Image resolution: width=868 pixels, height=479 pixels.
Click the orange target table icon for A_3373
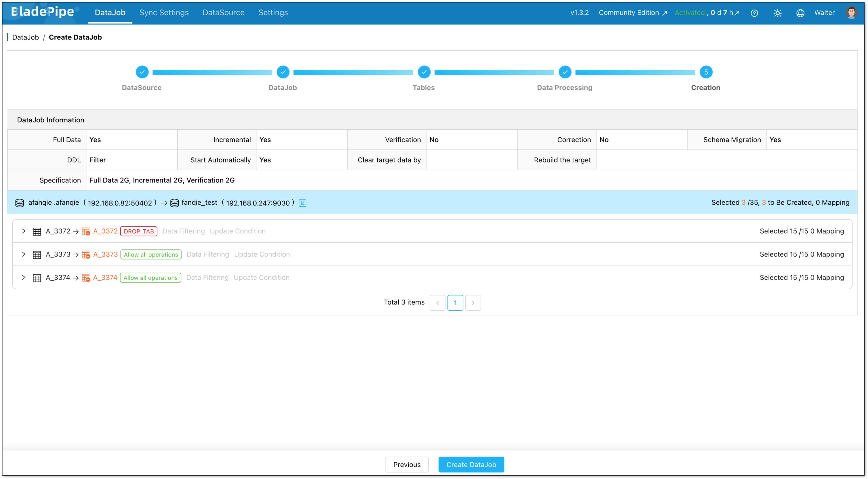86,255
